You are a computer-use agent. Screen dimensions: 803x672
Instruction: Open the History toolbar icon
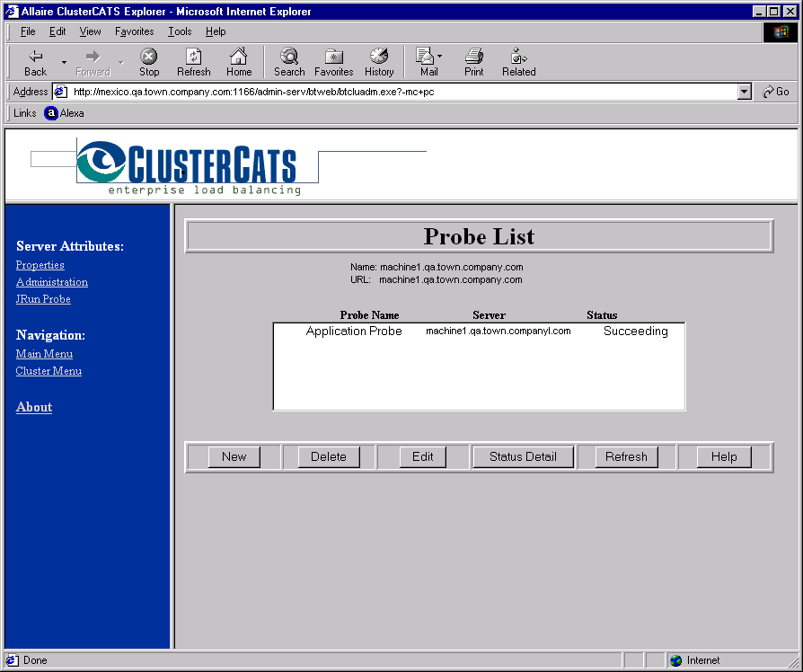pos(379,63)
